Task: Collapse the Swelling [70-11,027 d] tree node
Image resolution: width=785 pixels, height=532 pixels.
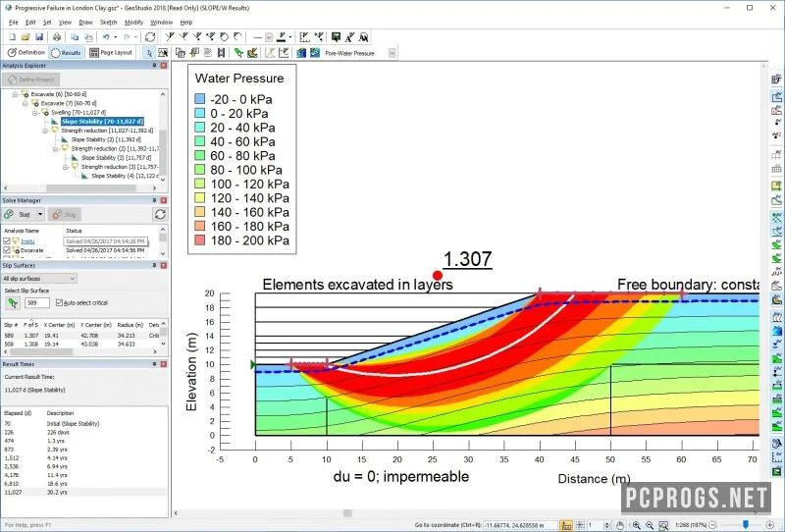Action: click(x=35, y=113)
